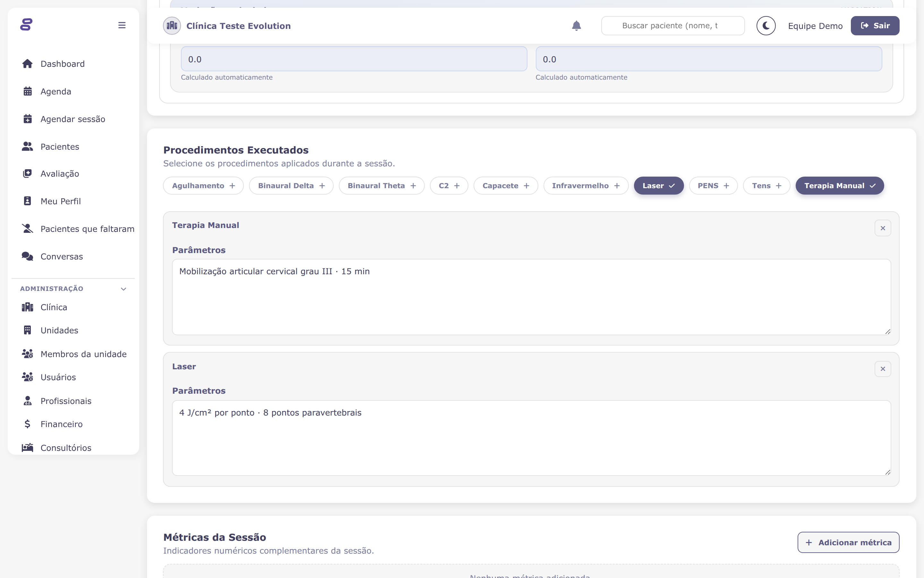Viewport: 924px width, 578px height.
Task: Add the Tens procedure
Action: point(767,186)
